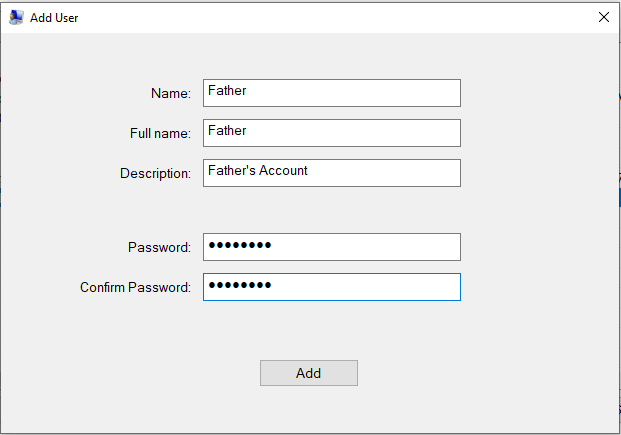Click the "Full name:" label

tap(160, 133)
